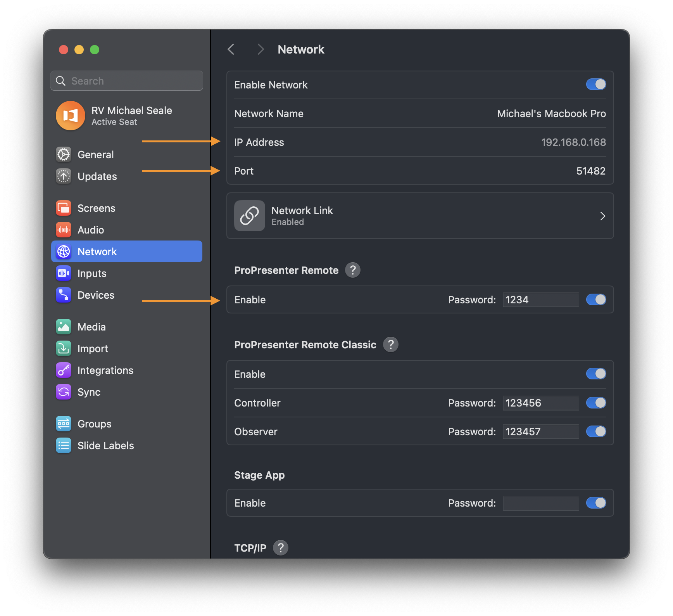
Task: Open help for TCP/IP section
Action: pyautogui.click(x=281, y=548)
